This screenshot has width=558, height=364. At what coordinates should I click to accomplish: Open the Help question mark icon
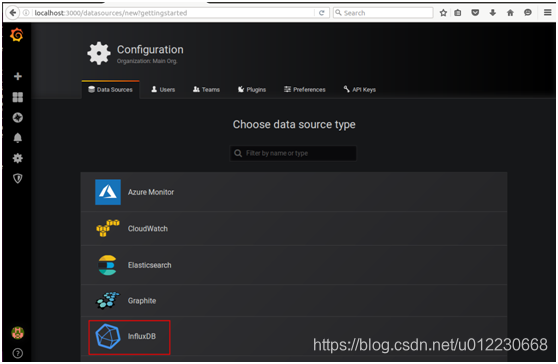pyautogui.click(x=17, y=353)
